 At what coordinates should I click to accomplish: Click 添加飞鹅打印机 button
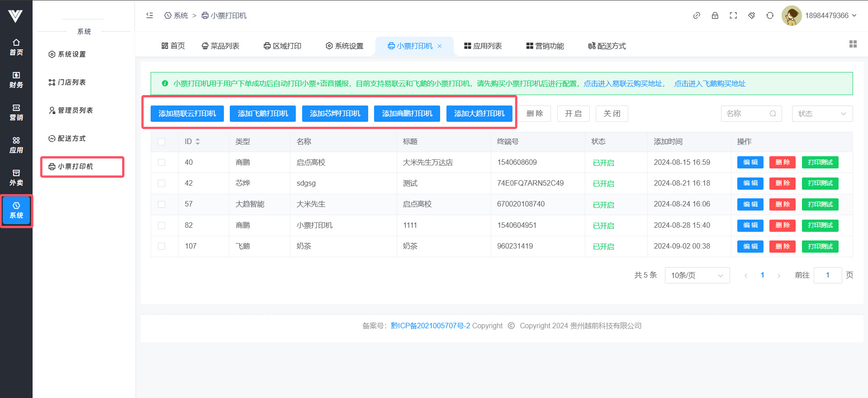pos(262,114)
